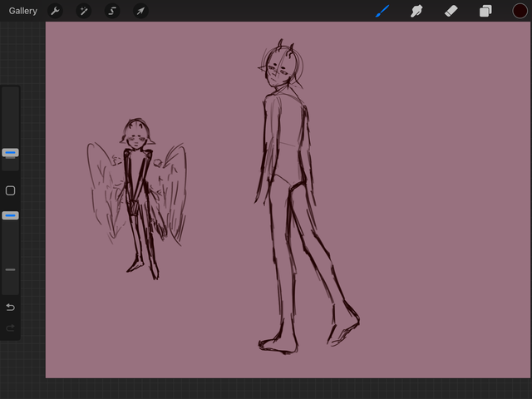Open the dark red color picker

520,11
